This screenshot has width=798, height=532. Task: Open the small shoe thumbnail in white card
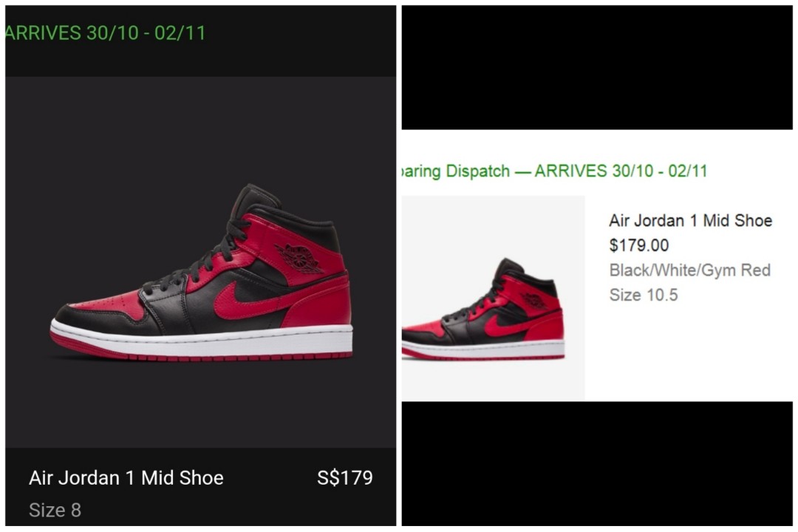(493, 299)
